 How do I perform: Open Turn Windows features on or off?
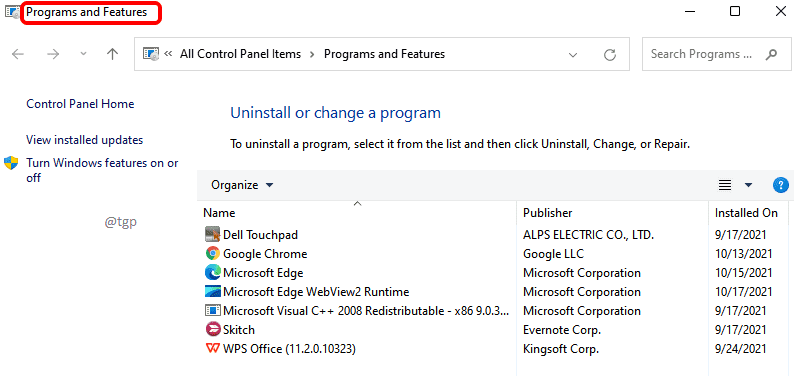click(102, 170)
